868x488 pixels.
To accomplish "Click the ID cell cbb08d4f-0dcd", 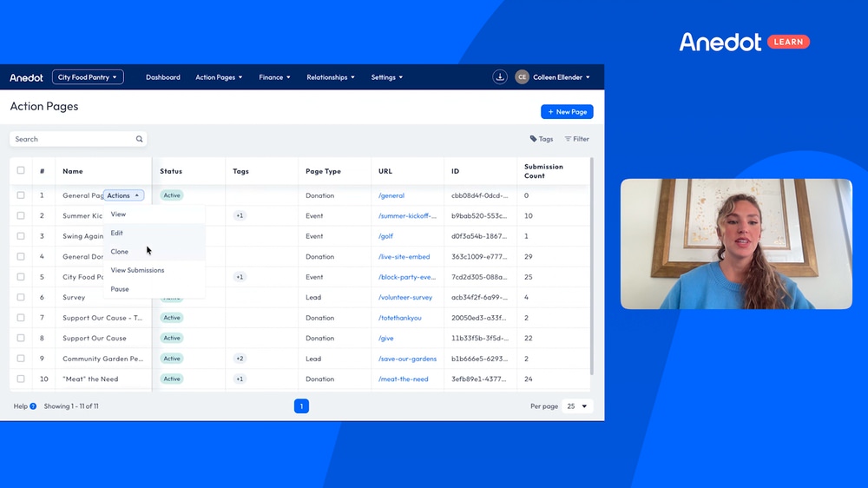I will (x=479, y=195).
